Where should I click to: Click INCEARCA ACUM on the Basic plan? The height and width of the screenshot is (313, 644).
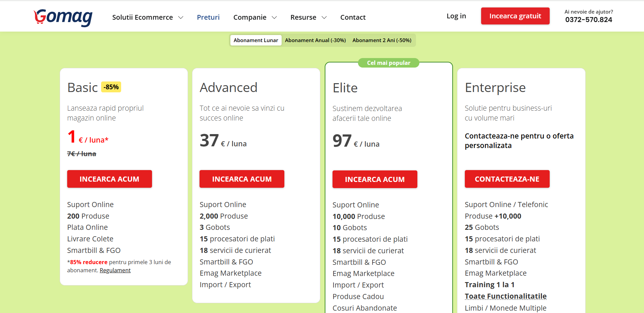(x=109, y=179)
